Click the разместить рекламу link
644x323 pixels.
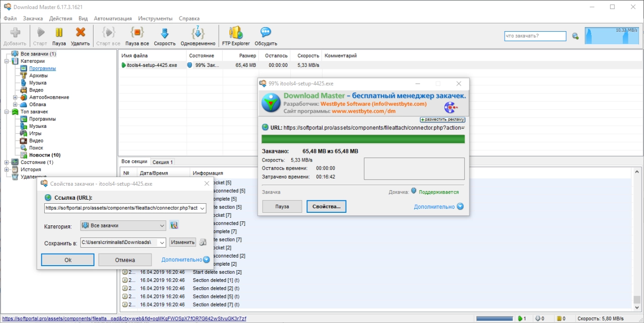442,120
